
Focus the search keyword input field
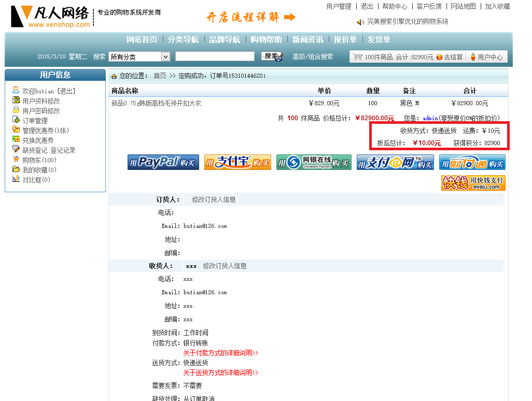(215, 56)
